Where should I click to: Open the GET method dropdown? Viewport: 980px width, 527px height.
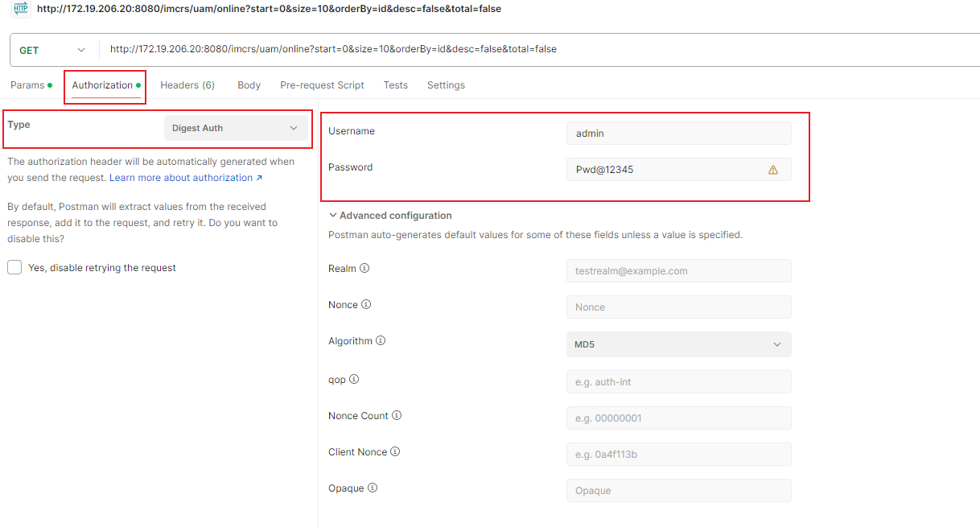tap(52, 50)
